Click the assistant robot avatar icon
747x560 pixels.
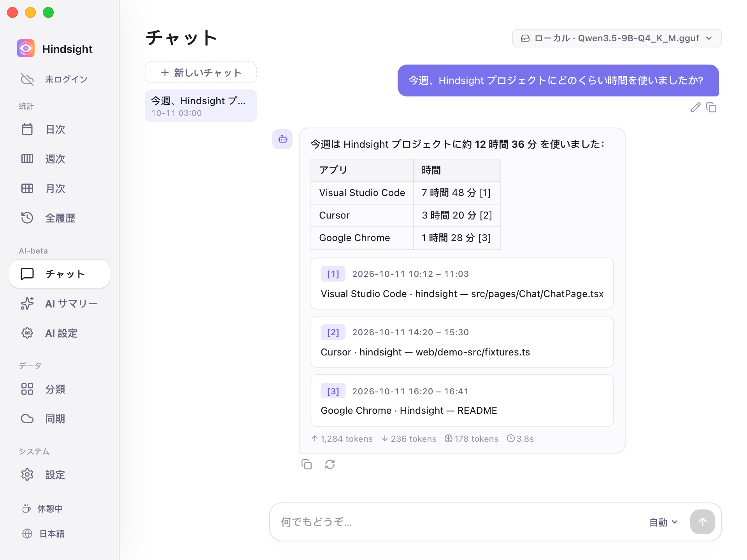click(282, 139)
